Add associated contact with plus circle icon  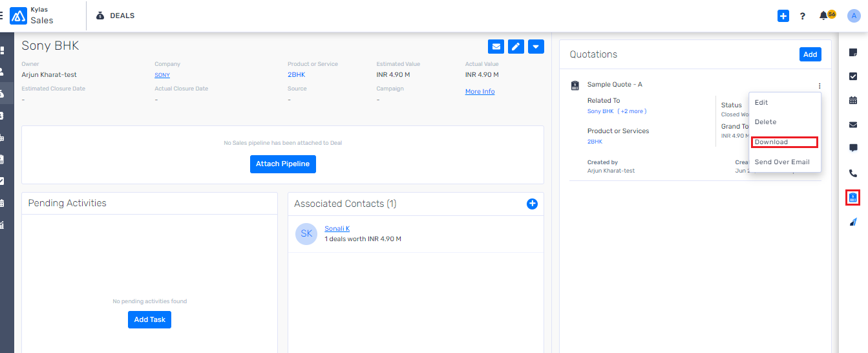(532, 204)
